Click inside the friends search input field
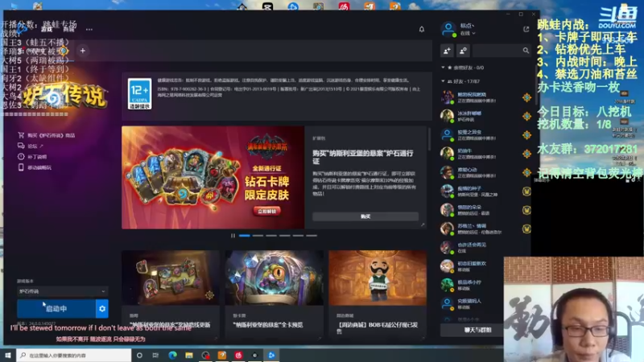644x362 pixels. [x=497, y=51]
